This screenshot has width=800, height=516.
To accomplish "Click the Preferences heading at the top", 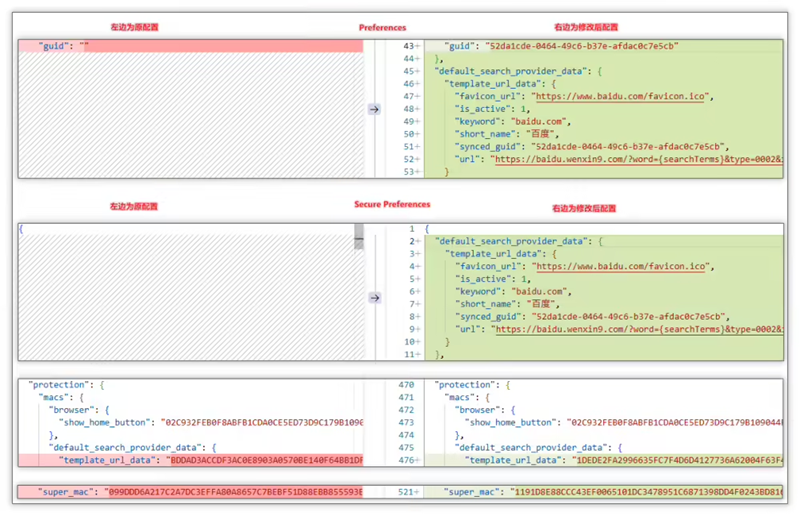I will coord(383,27).
